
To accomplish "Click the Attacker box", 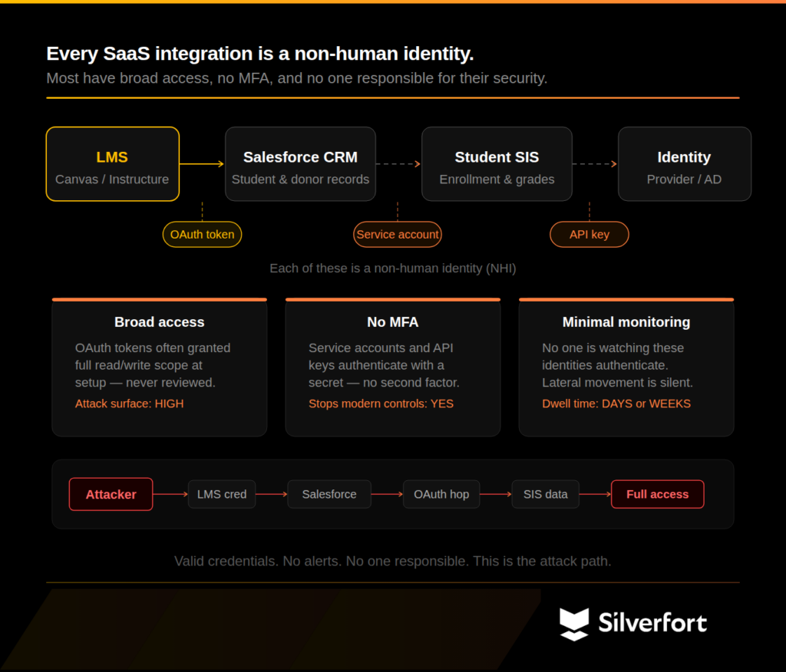I will pos(111,494).
